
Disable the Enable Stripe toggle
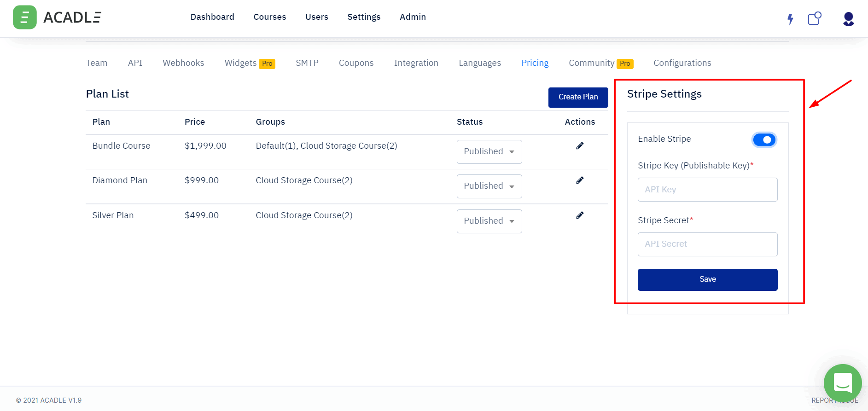point(764,139)
